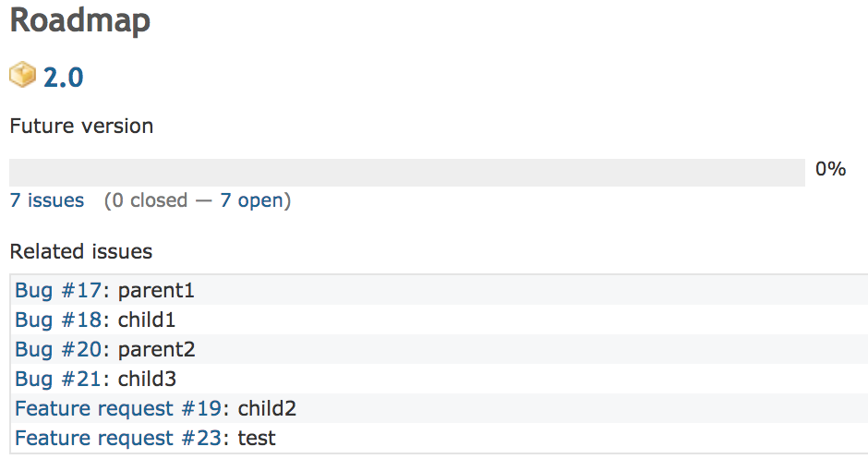868x471 pixels.
Task: Open the 7 issues link
Action: pyautogui.click(x=47, y=199)
